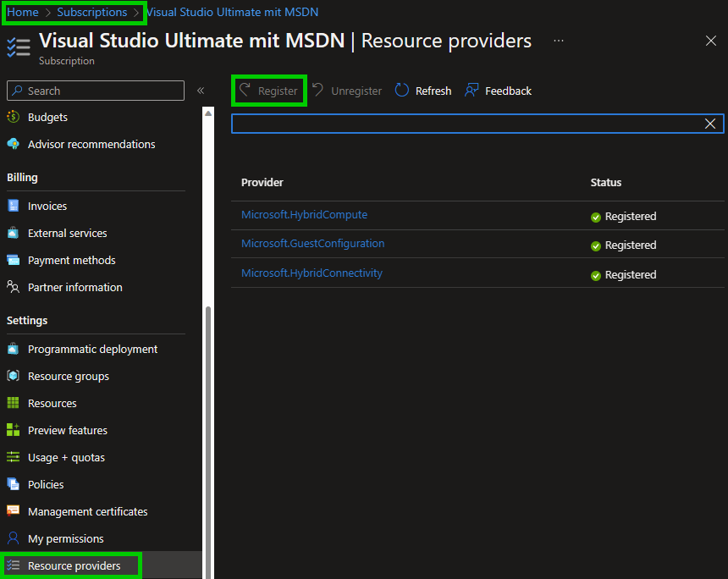Open the Microsoft.GuestConfiguration provider link
This screenshot has width=728, height=579.
coord(312,243)
